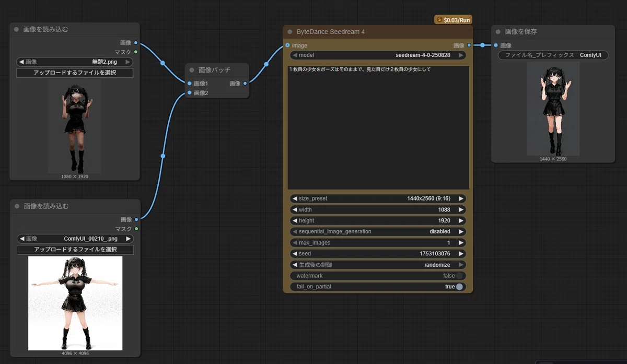Click the 画像 output port of 無題2.png node
This screenshot has height=364, width=627.
136,43
